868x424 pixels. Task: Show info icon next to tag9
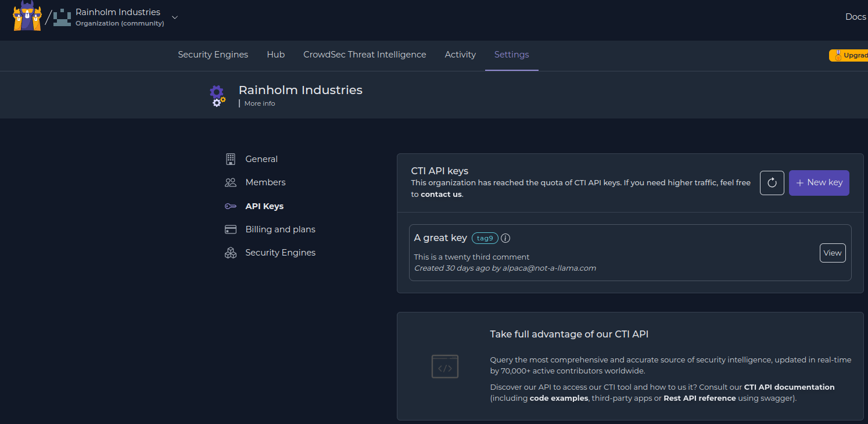click(505, 238)
